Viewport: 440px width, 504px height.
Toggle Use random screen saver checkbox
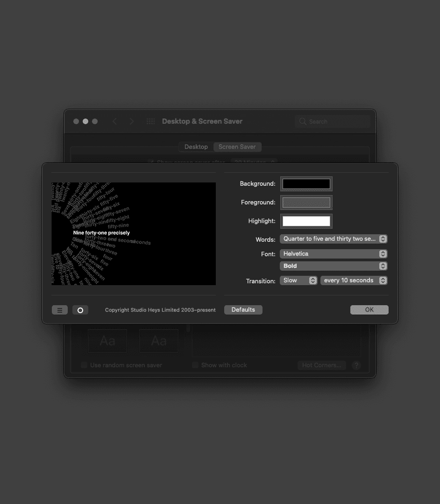(x=84, y=365)
